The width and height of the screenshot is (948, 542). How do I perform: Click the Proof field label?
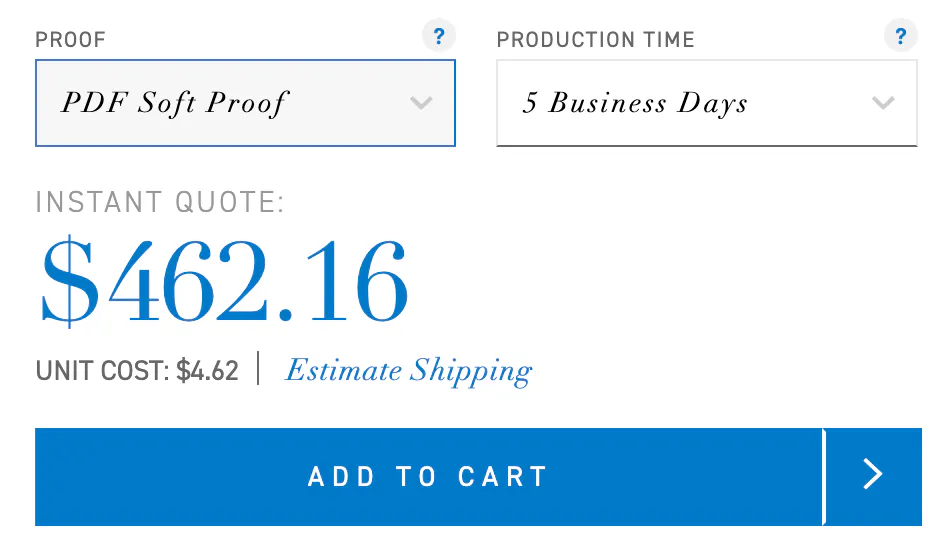click(70, 41)
